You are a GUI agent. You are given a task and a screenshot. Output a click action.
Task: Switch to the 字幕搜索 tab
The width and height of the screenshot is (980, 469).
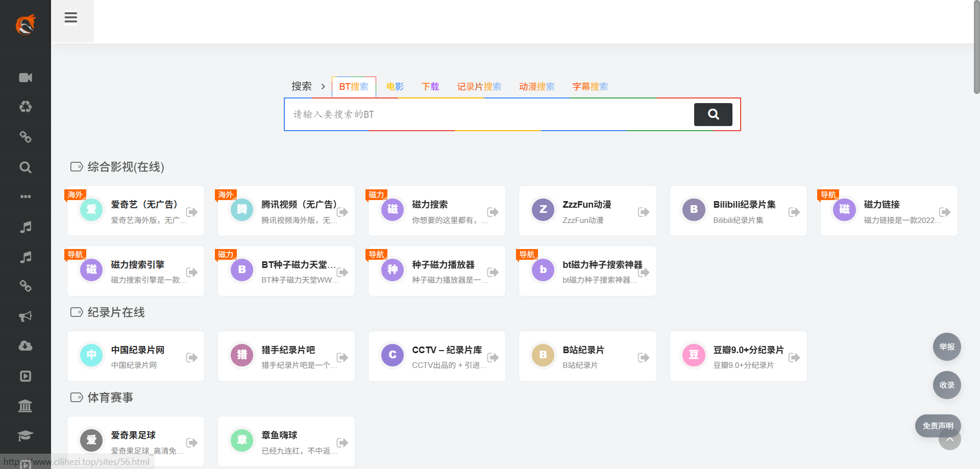click(590, 87)
